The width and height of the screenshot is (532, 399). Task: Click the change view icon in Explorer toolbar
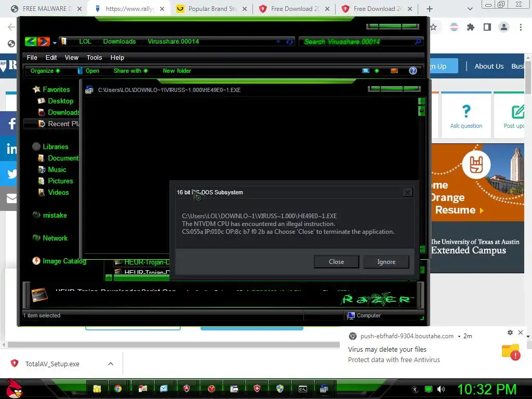(366, 71)
